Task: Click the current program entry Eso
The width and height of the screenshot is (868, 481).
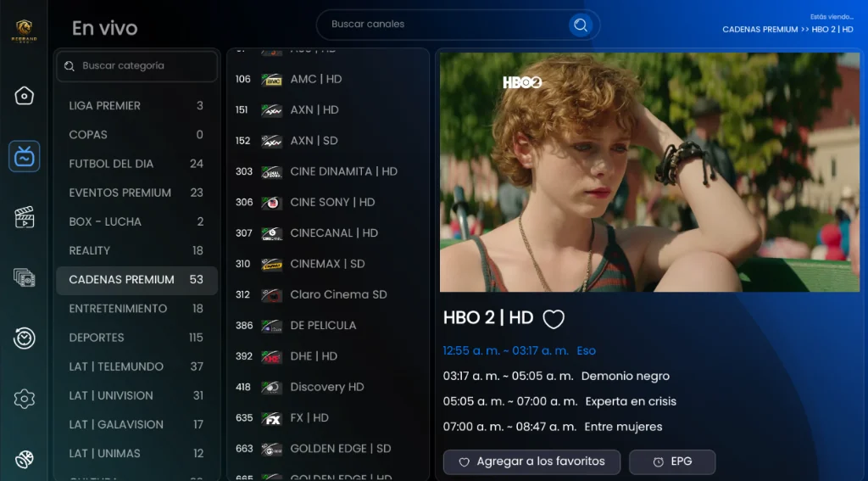Action: point(520,350)
